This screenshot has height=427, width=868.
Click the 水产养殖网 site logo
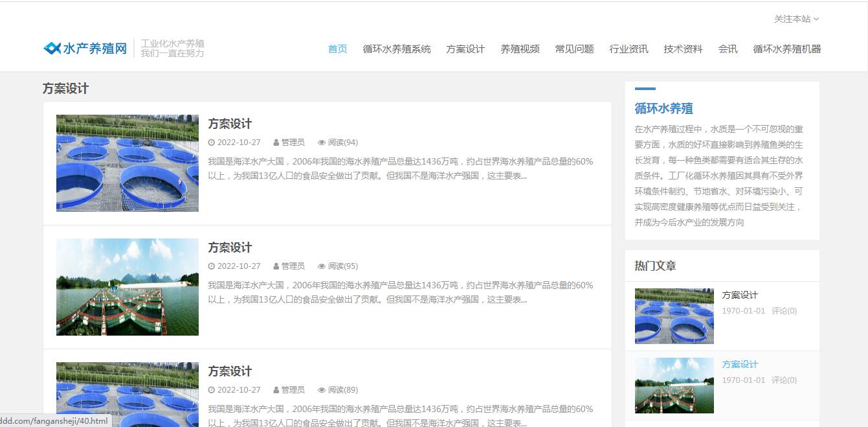(x=85, y=49)
